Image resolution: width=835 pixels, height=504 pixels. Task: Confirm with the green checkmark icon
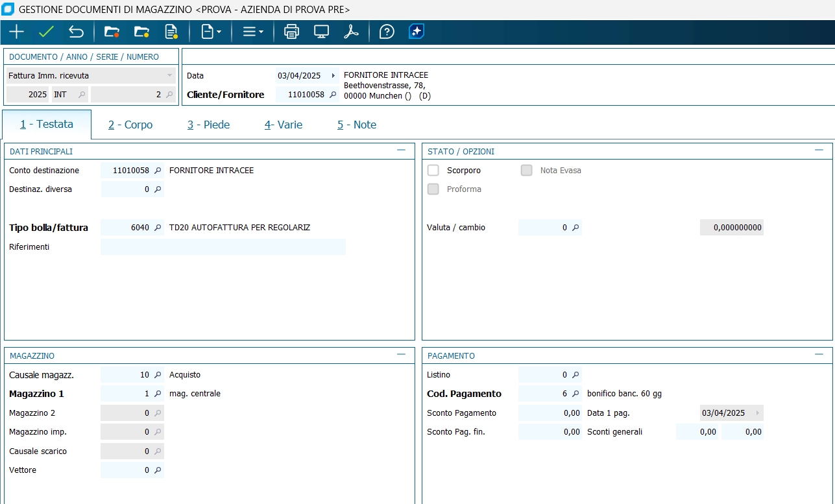(46, 32)
